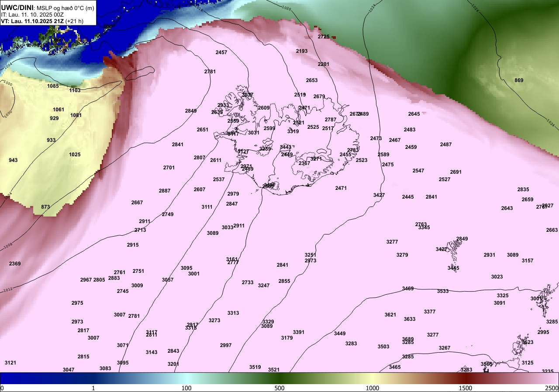Click the colorbar label 1500
Image resolution: width=559 pixels, height=392 pixels.
point(466,388)
